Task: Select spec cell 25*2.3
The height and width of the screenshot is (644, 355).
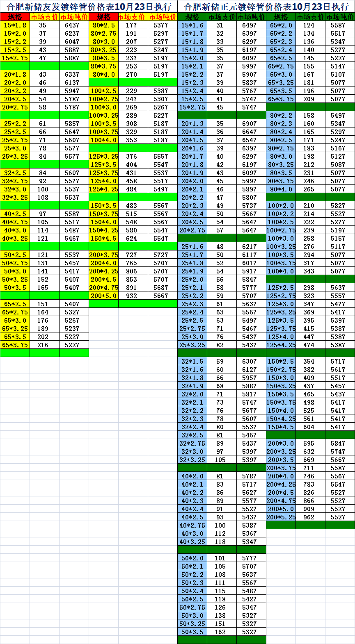Action: [x=192, y=304]
